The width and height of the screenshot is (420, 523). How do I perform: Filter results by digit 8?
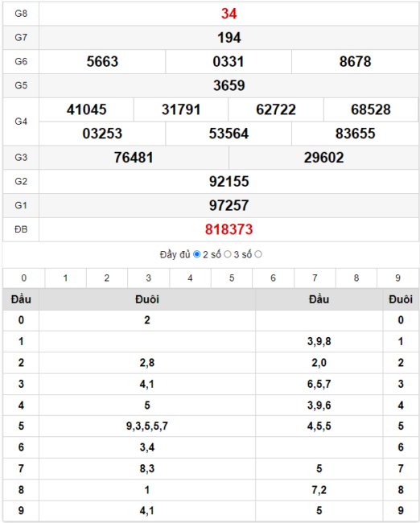tap(356, 278)
